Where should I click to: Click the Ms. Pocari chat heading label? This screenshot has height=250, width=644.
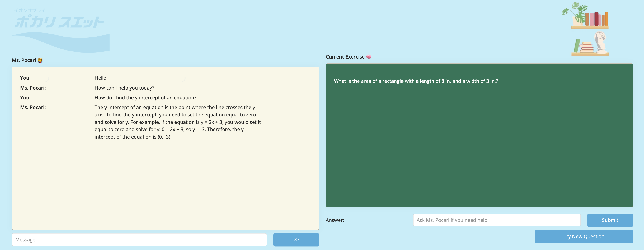coord(24,60)
